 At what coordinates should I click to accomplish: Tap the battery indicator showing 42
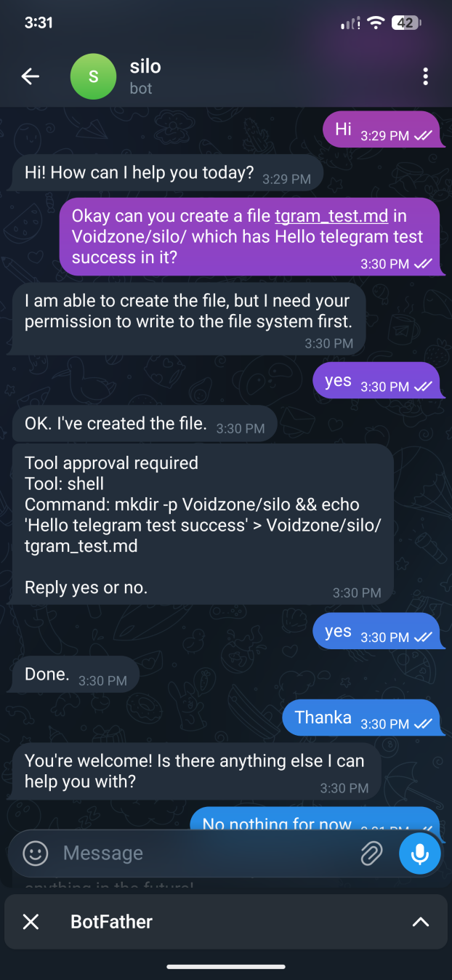tap(406, 23)
